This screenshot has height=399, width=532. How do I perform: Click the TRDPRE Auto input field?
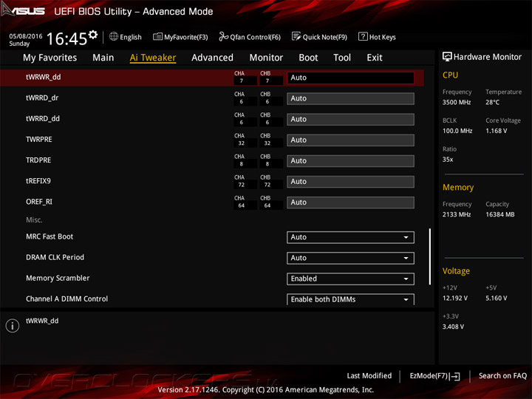(x=350, y=161)
